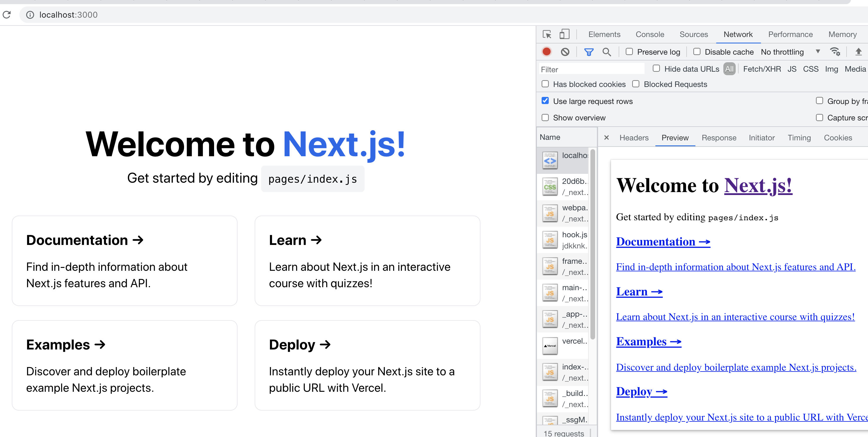
Task: Toggle the device toolbar icon
Action: point(564,34)
